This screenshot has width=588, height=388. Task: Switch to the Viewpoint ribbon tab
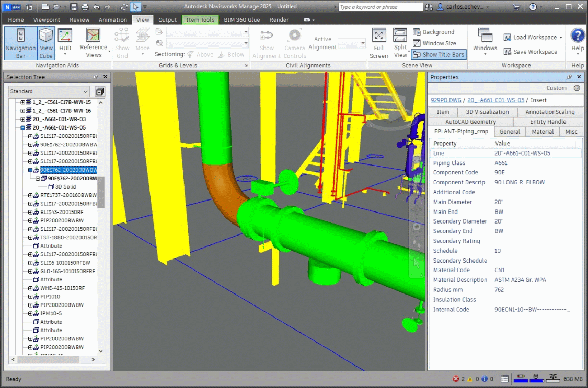(47, 20)
